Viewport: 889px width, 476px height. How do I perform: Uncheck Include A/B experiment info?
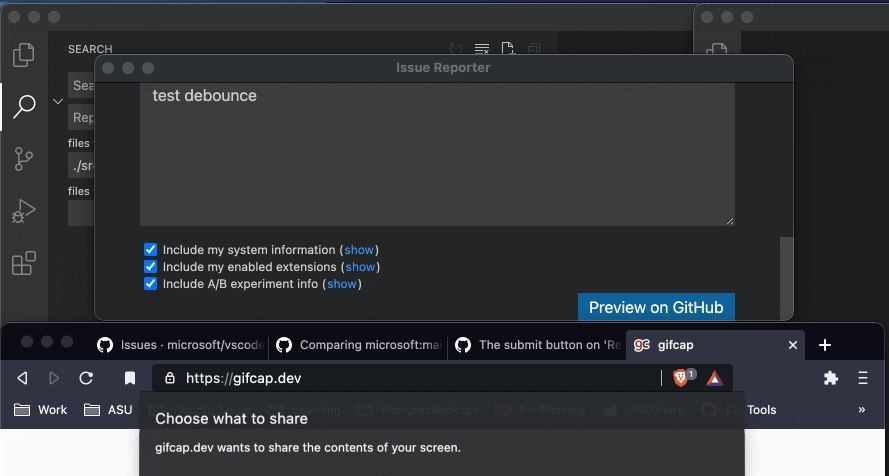coord(150,283)
